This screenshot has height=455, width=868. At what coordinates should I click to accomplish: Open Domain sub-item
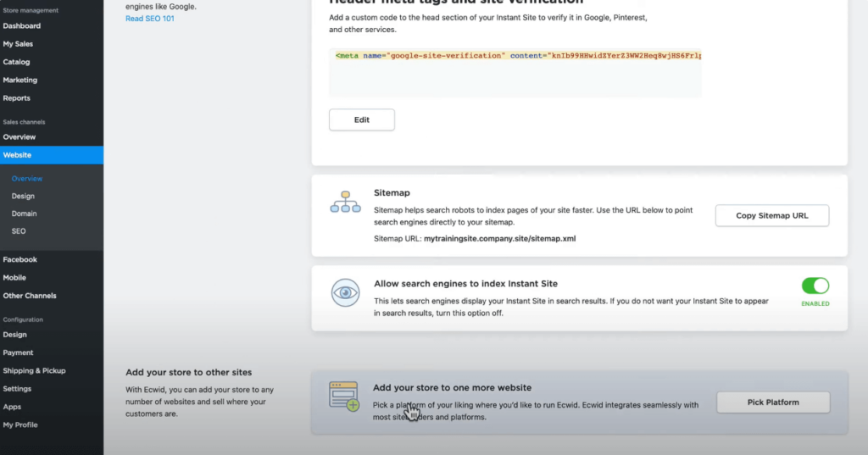pos(25,214)
